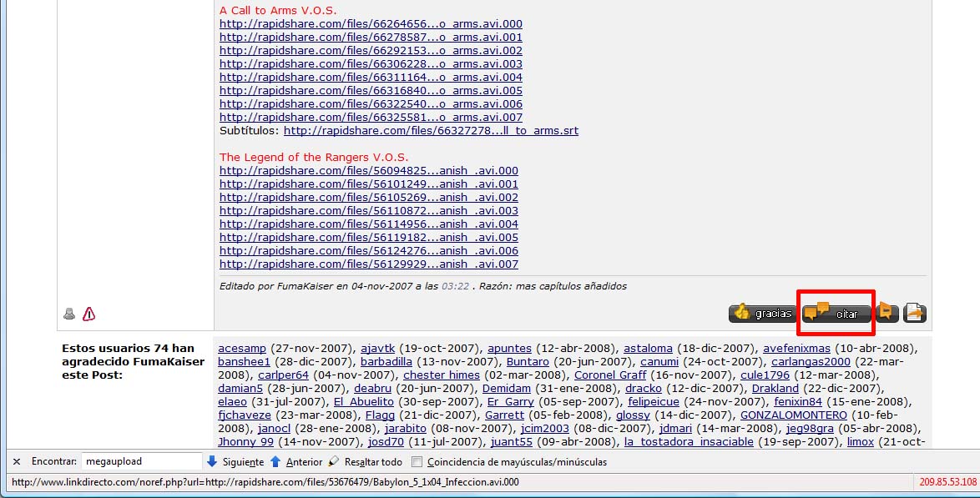The width and height of the screenshot is (980, 498).
Task: Open GONZALOMONTERO user profile link
Action: tap(800, 415)
